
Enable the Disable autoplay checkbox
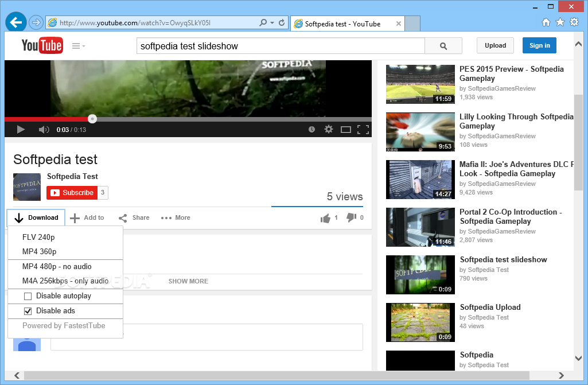click(x=28, y=297)
